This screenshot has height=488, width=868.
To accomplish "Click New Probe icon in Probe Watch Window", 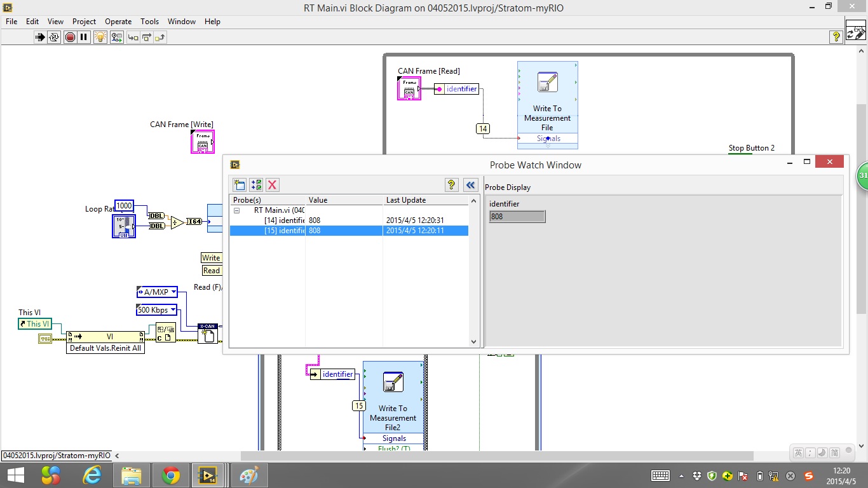I will pos(240,185).
